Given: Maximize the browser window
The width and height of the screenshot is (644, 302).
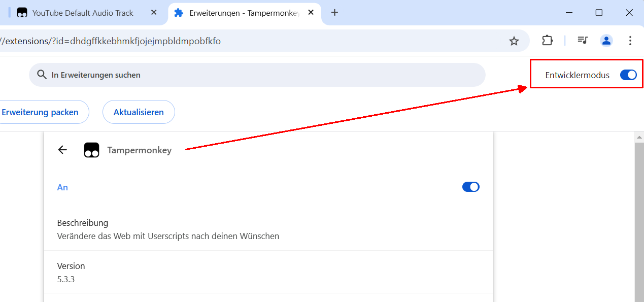Looking at the screenshot, I should coord(599,13).
